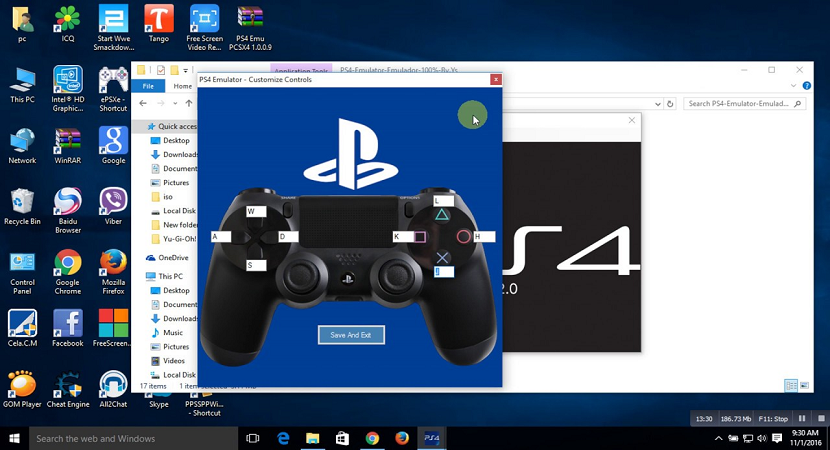Open the GOM Player desktop icon
This screenshot has height=450, width=830.
[x=22, y=390]
